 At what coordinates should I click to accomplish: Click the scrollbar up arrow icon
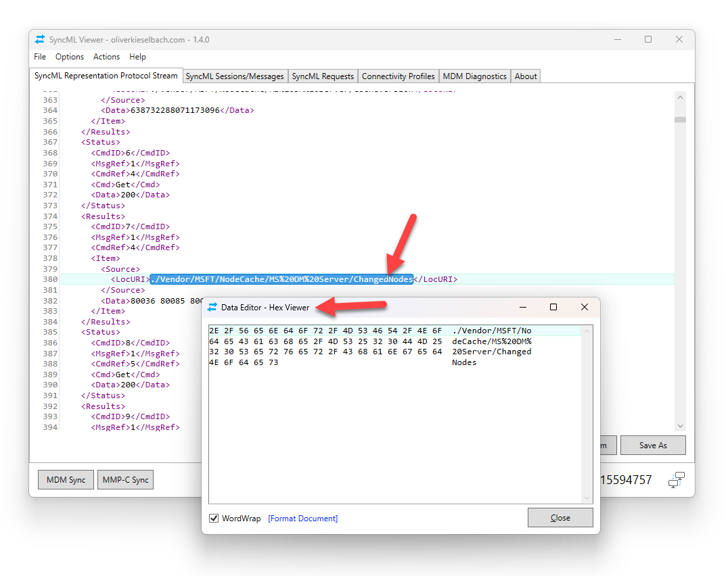coord(680,96)
